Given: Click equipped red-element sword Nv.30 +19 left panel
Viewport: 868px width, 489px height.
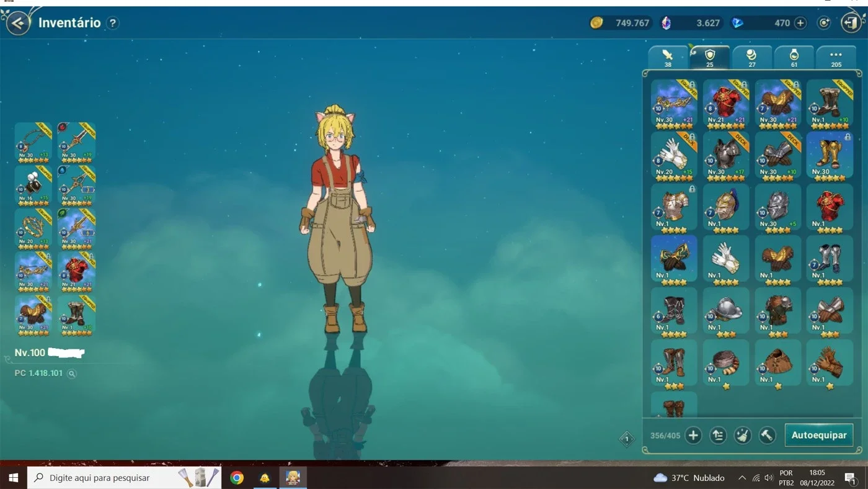Looking at the screenshot, I should point(76,142).
